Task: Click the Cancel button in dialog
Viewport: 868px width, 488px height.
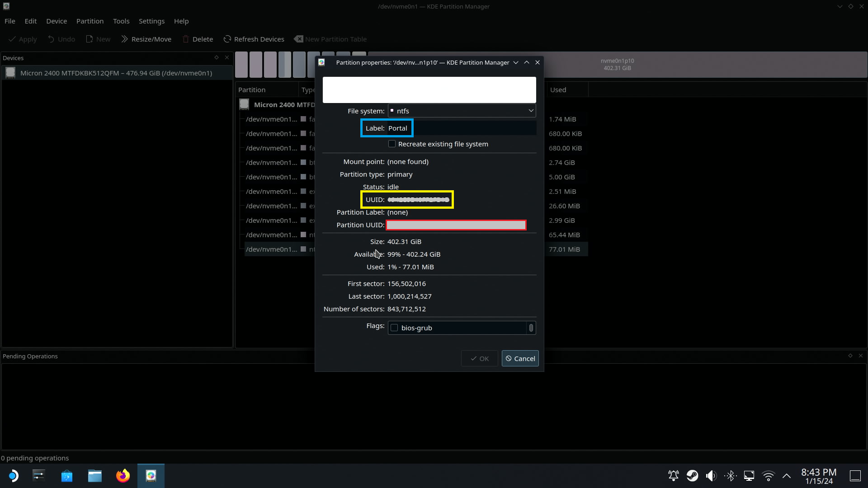Action: (520, 359)
